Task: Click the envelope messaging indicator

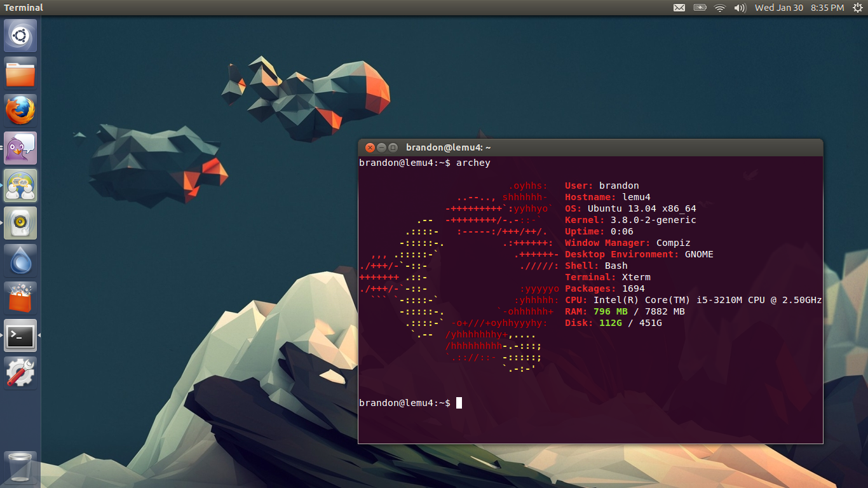Action: [x=679, y=8]
